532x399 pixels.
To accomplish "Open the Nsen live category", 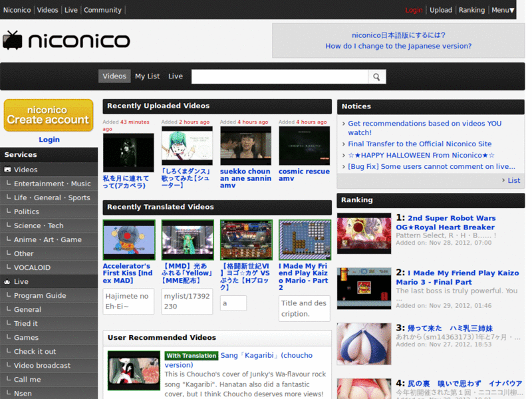I will [x=49, y=393].
